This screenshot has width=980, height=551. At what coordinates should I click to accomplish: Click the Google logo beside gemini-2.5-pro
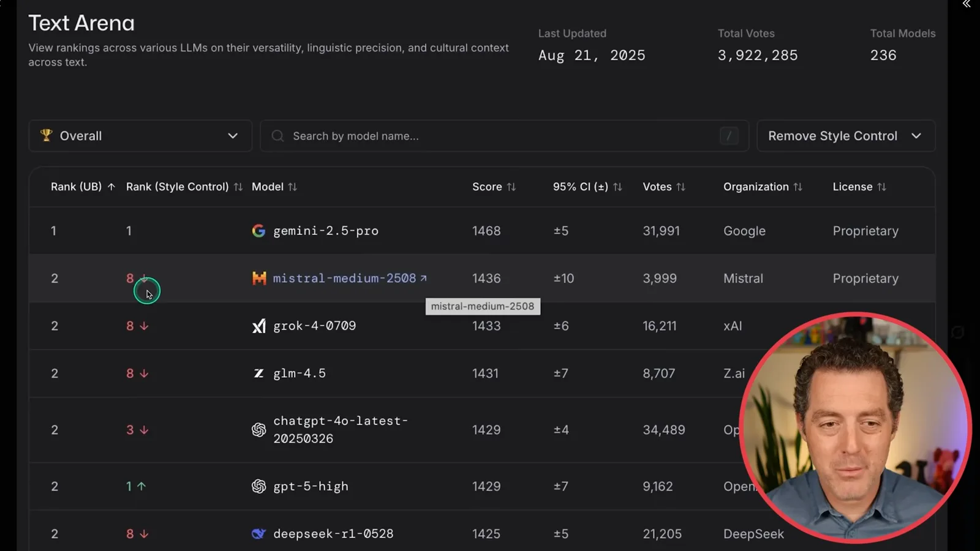[x=258, y=231]
